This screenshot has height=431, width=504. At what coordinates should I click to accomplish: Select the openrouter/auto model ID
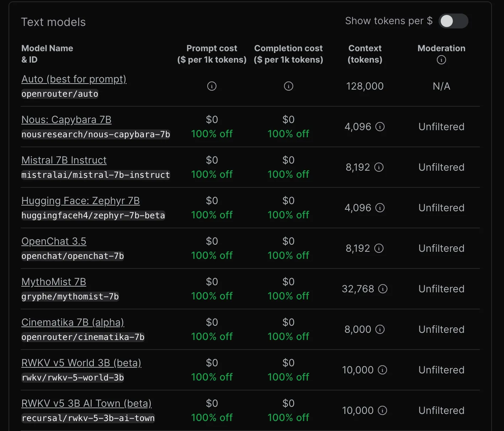[x=60, y=94]
